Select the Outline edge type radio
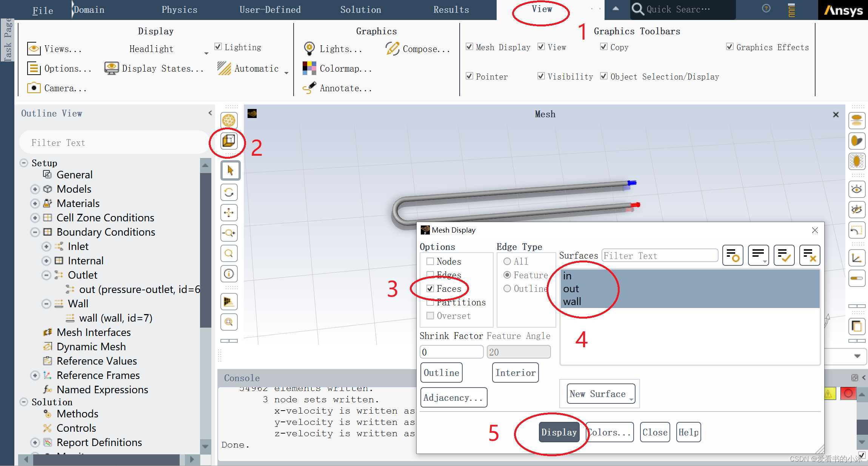Screen dimensions: 868x466 click(507, 289)
